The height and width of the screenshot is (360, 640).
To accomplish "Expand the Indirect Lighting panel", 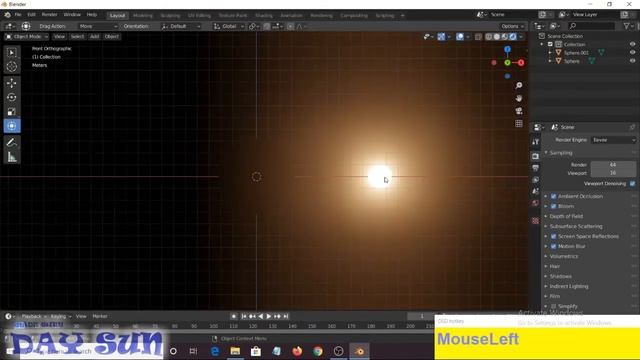I will click(569, 286).
